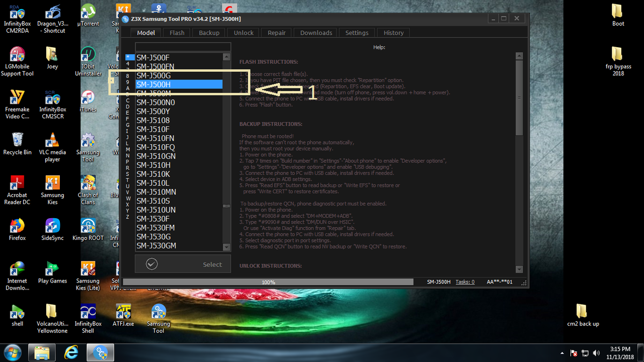Select model SM-J500Y
This screenshot has width=644, height=362.
tap(179, 112)
